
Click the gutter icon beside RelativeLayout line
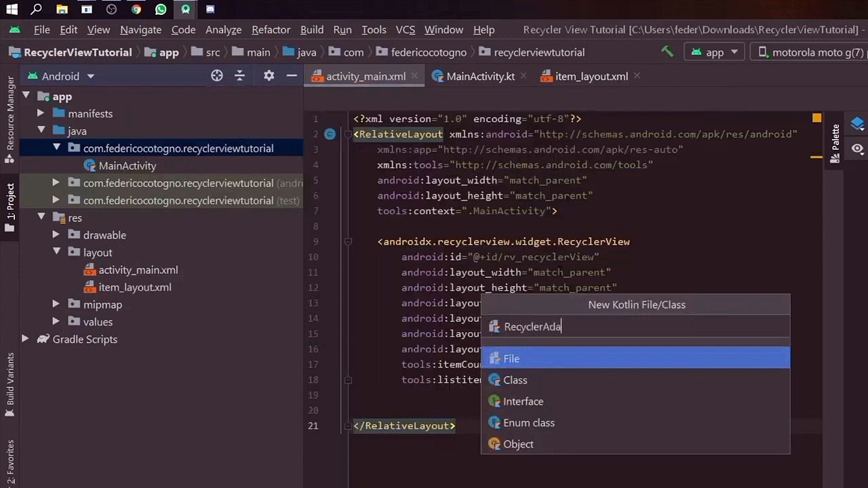tap(330, 134)
